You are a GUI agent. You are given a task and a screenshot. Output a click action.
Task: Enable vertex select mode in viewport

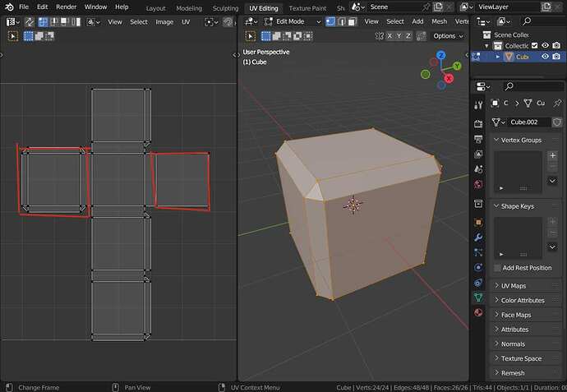(330, 21)
